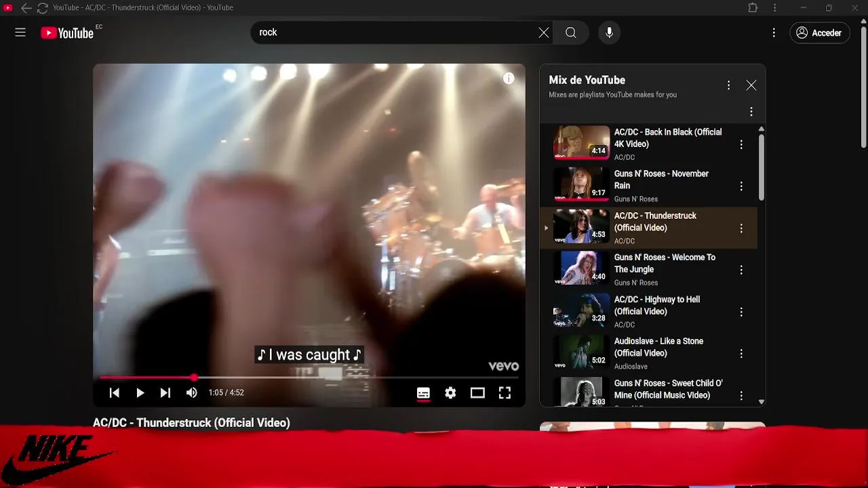Click the magnifier search button
Image resolution: width=868 pixels, height=488 pixels.
(571, 33)
